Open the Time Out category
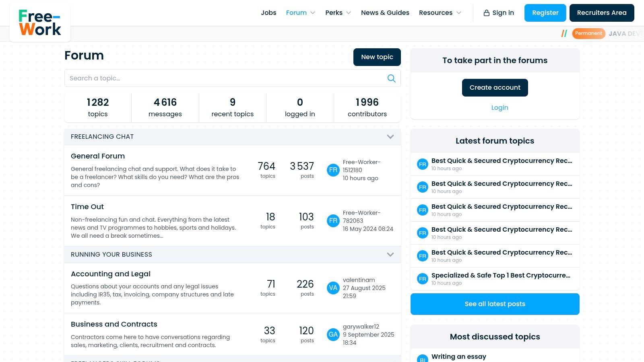Screen dimensions: 644x362 [x=87, y=207]
